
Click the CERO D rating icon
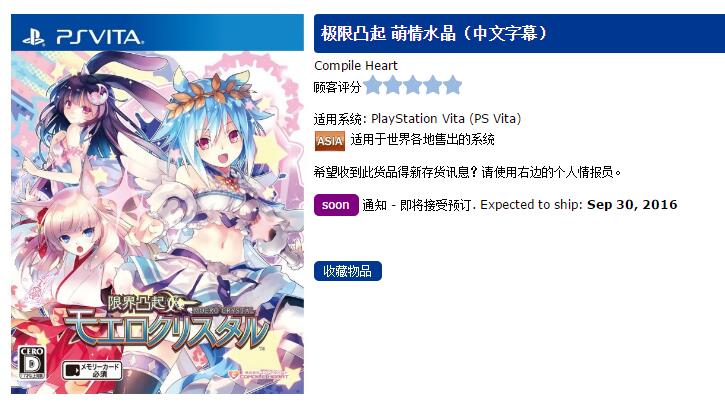point(32,363)
